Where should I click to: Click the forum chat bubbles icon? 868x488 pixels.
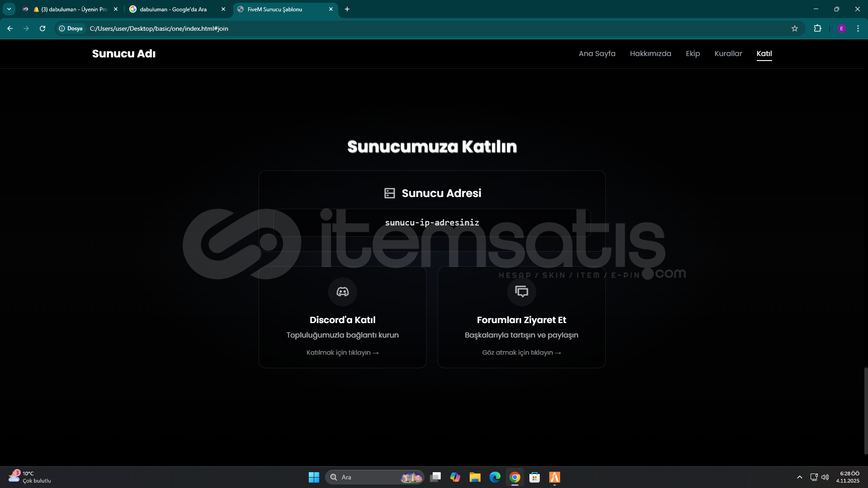(521, 292)
